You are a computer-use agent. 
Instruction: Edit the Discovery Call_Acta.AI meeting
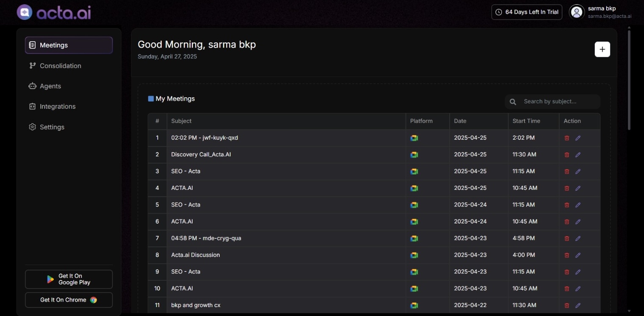(x=578, y=155)
